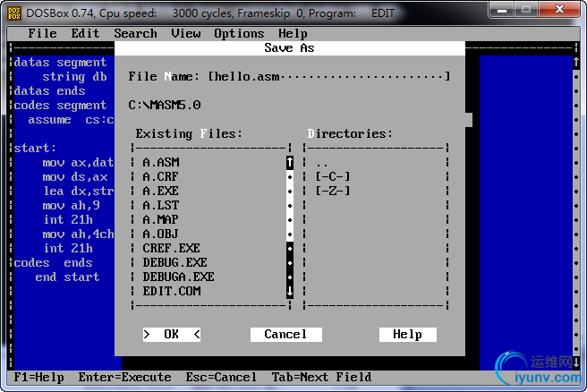Viewport: 587px width, 392px height.
Task: Click the 'datas segment' code line
Action: (x=60, y=62)
